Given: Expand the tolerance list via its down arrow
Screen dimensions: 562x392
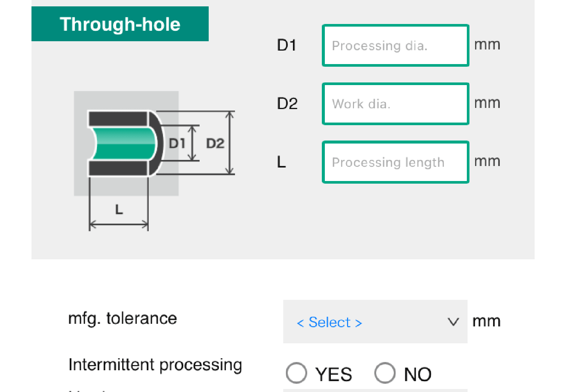Looking at the screenshot, I should pos(453,322).
